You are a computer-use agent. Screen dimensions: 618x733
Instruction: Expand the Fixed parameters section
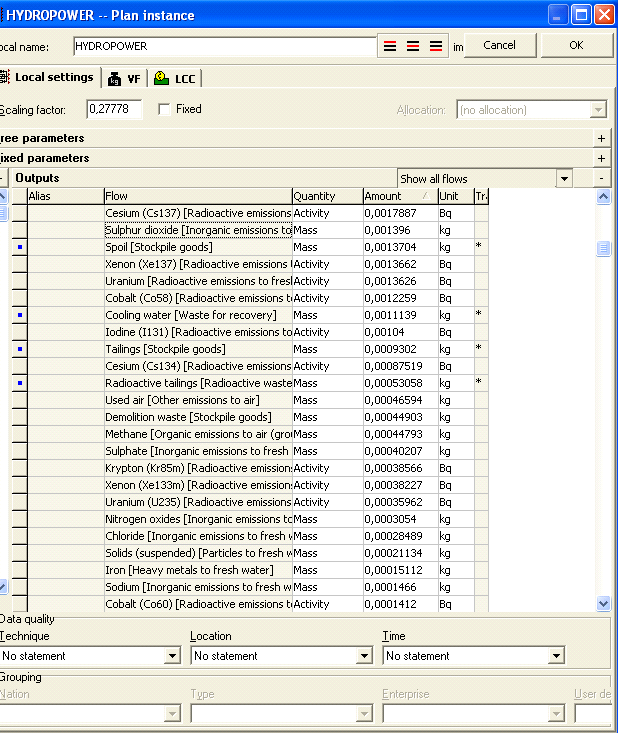click(601, 158)
